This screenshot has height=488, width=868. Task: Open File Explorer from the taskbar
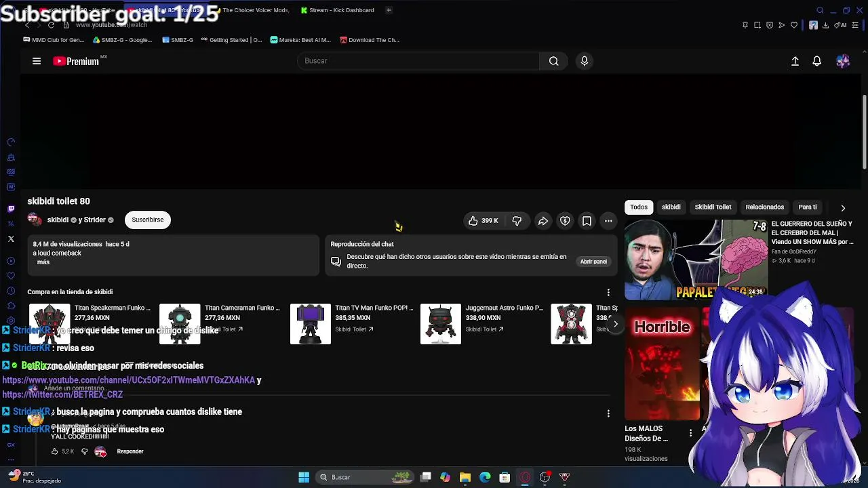click(465, 477)
